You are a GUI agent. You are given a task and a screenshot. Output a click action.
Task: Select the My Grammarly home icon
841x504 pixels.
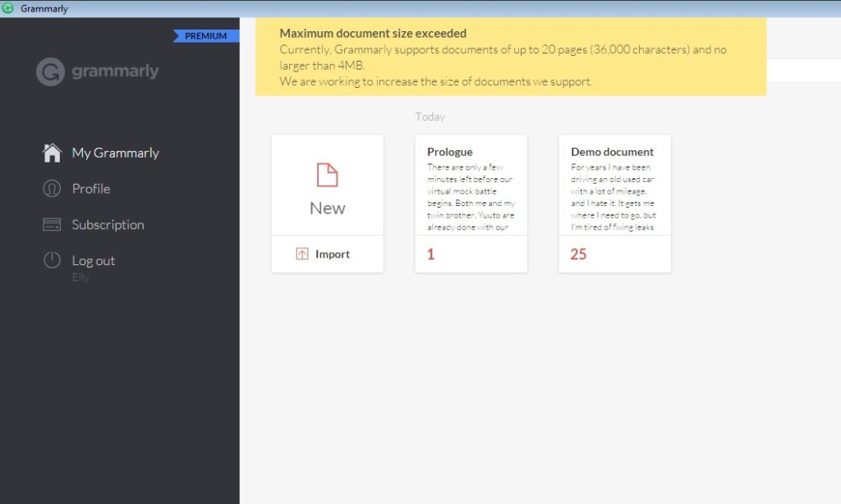tap(51, 153)
